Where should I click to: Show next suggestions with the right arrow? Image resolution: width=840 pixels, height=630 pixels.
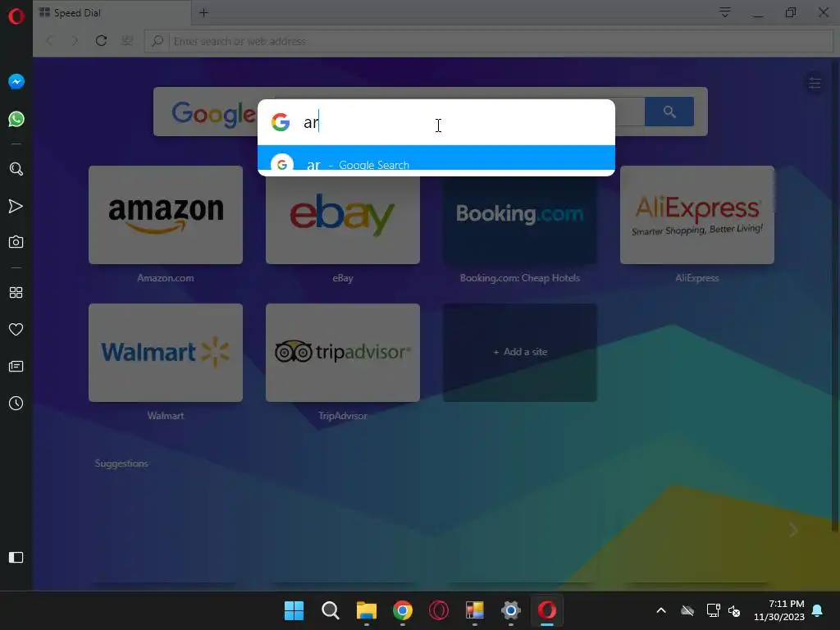tap(793, 531)
